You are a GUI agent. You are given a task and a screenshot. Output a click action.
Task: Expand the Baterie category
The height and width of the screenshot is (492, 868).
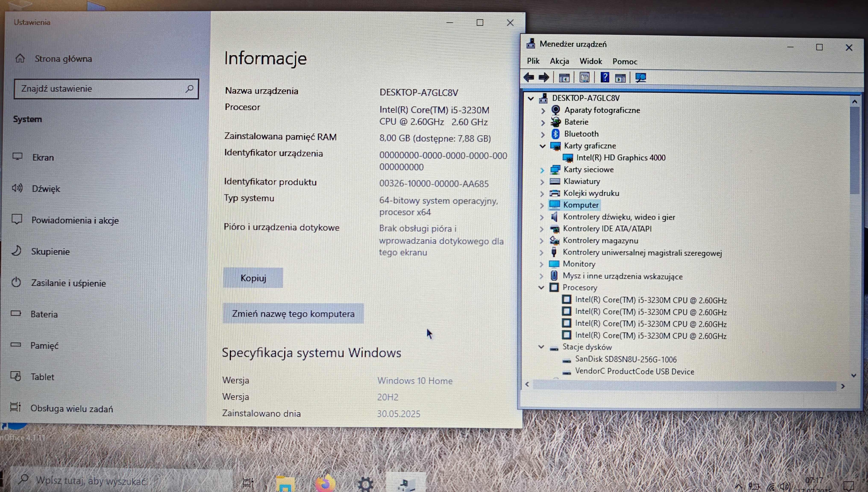(543, 122)
